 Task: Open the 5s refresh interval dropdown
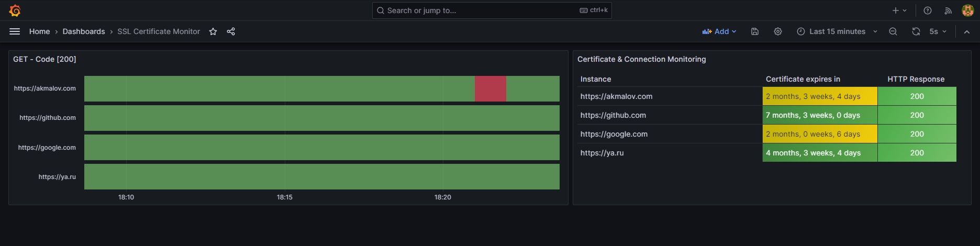[x=938, y=31]
